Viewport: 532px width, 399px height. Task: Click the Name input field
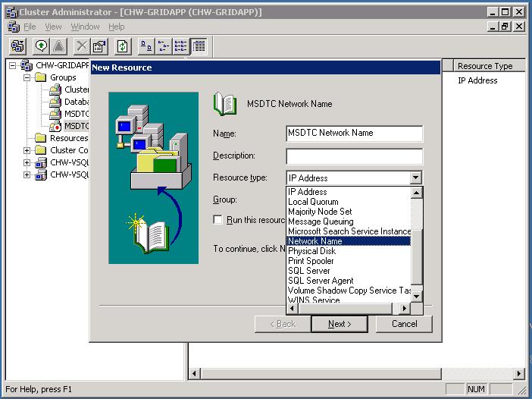coord(355,133)
